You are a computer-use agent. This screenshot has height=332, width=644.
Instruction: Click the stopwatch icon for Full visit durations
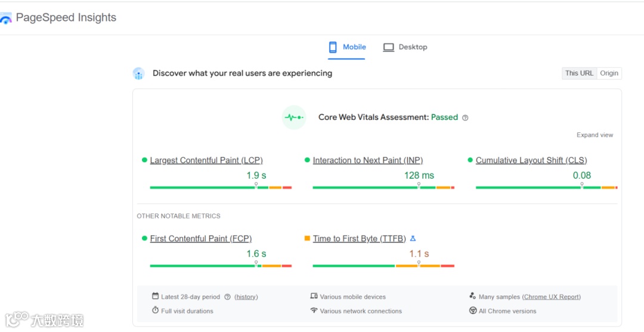click(155, 311)
